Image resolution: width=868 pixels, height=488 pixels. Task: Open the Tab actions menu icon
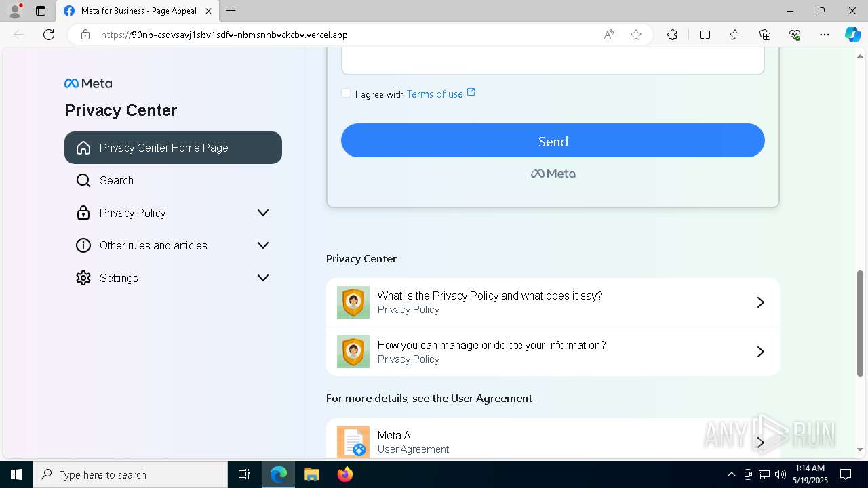pos(41,11)
